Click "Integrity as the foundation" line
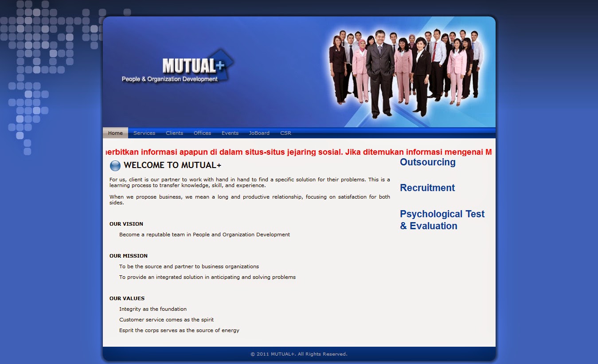This screenshot has width=598, height=364. (153, 309)
